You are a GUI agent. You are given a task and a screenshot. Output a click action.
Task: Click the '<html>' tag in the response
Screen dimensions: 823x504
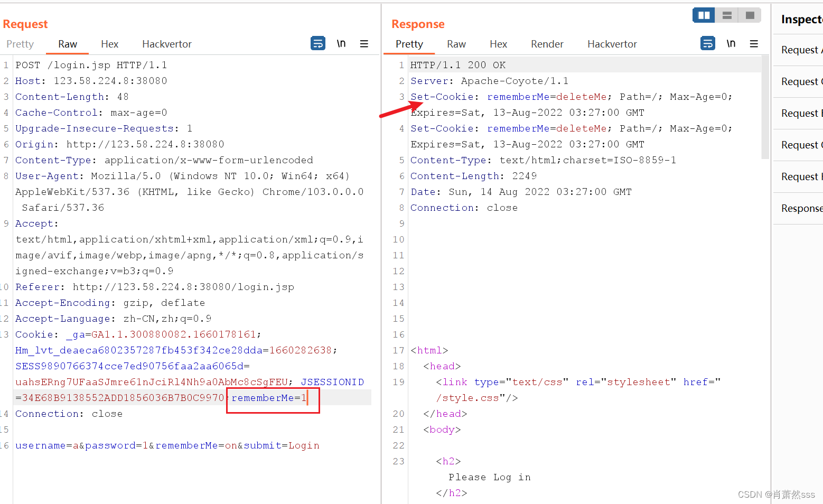429,350
